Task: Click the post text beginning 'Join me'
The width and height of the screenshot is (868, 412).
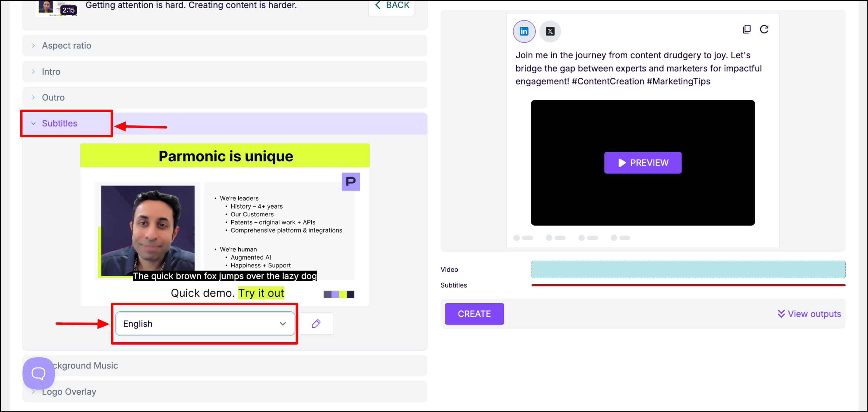Action: [x=638, y=68]
